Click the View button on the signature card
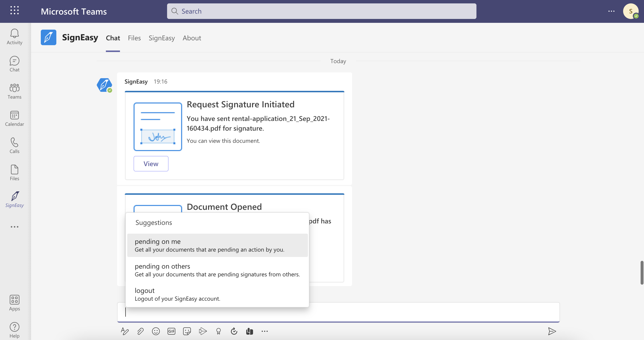This screenshot has width=644, height=340. (x=151, y=164)
